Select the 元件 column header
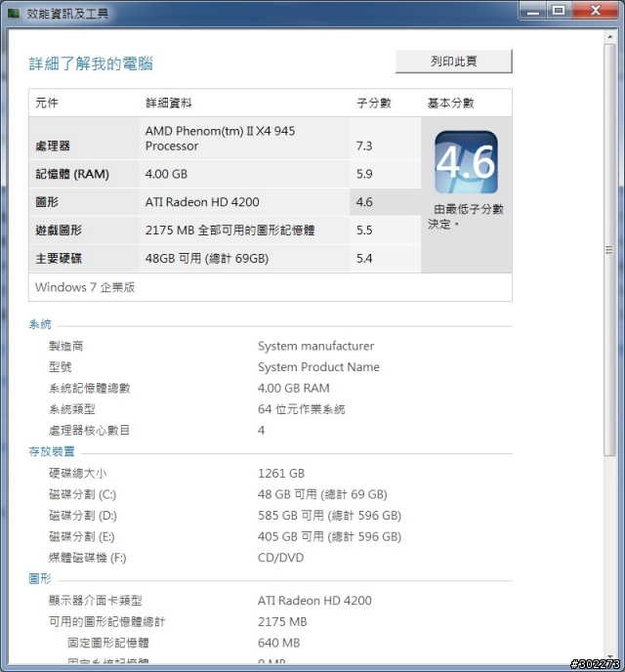Screen dimensions: 625x672 (47, 103)
